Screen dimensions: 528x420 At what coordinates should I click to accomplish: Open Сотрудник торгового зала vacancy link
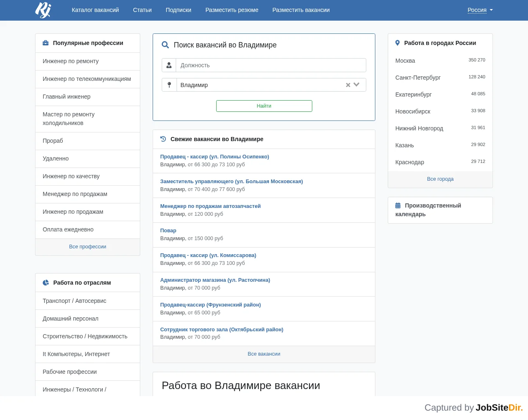[222, 330]
